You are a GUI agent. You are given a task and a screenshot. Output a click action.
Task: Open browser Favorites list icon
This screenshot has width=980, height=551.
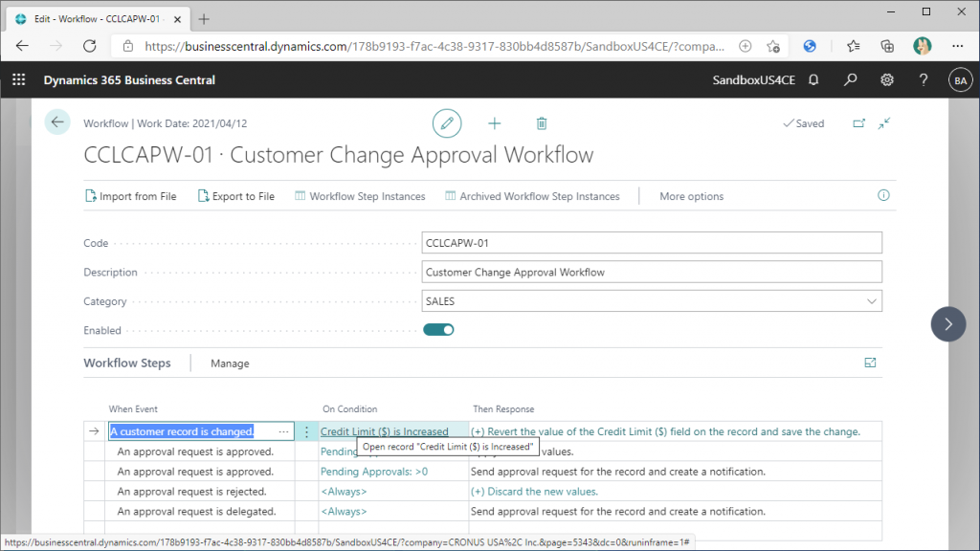click(x=853, y=46)
